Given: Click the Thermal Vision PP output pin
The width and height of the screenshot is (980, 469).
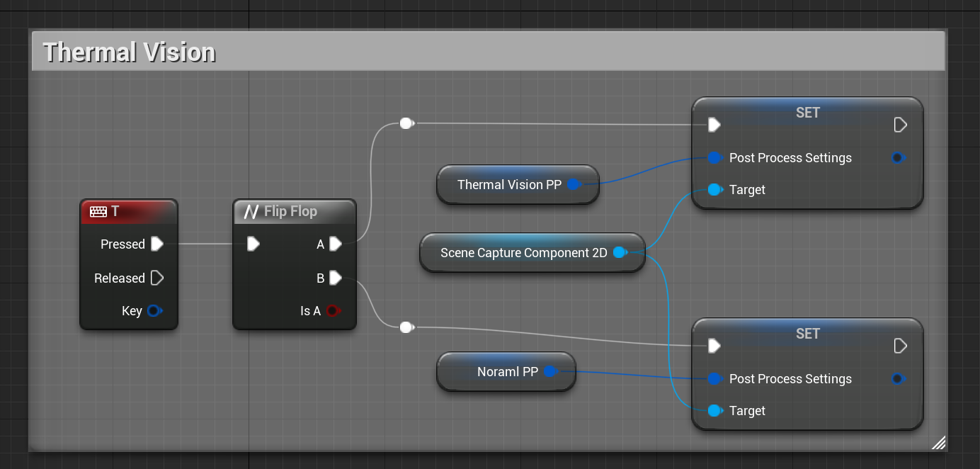Looking at the screenshot, I should [x=574, y=184].
